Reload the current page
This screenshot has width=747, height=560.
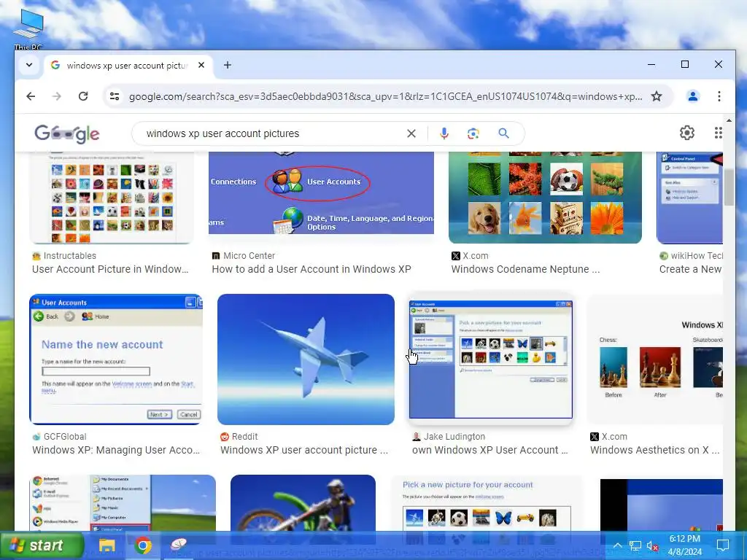(83, 96)
